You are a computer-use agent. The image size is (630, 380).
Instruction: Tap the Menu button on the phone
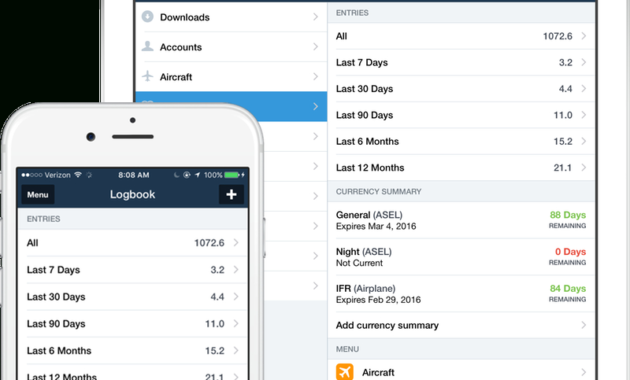click(x=38, y=194)
